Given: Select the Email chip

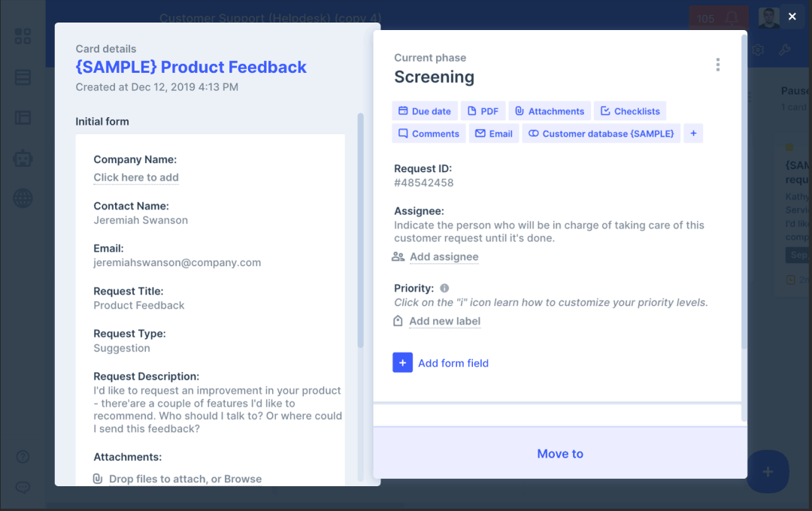Looking at the screenshot, I should point(493,134).
